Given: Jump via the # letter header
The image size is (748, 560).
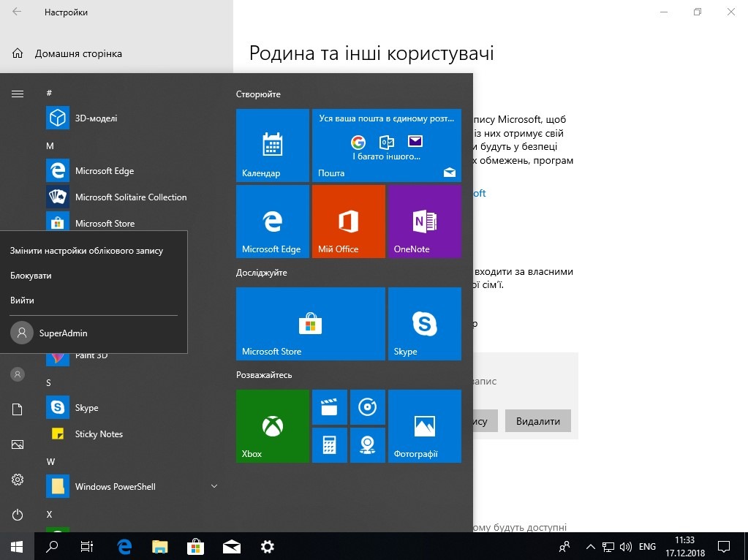Looking at the screenshot, I should click(x=49, y=93).
